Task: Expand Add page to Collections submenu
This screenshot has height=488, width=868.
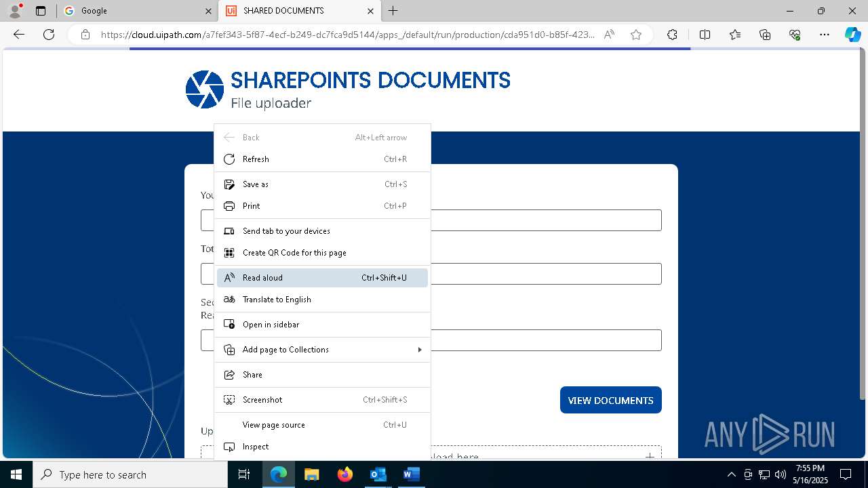Action: pos(322,350)
